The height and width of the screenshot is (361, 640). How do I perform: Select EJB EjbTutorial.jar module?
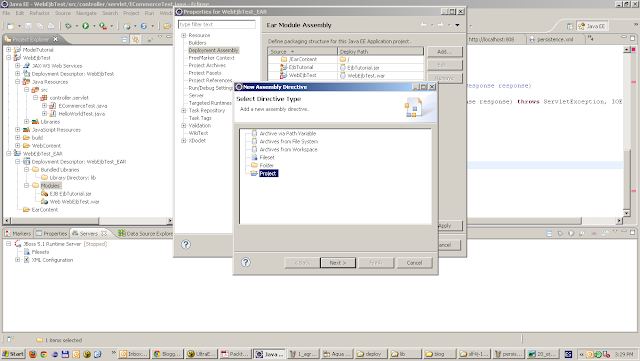coord(70,194)
